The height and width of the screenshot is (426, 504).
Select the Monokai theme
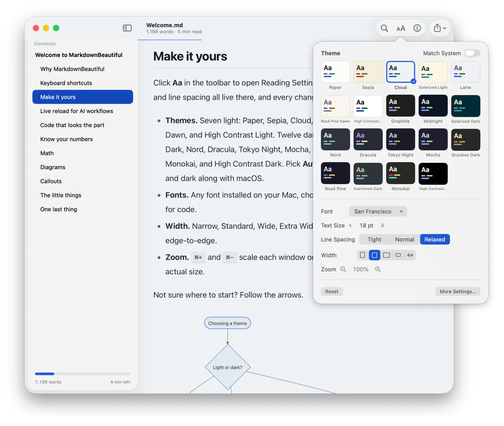point(401,173)
